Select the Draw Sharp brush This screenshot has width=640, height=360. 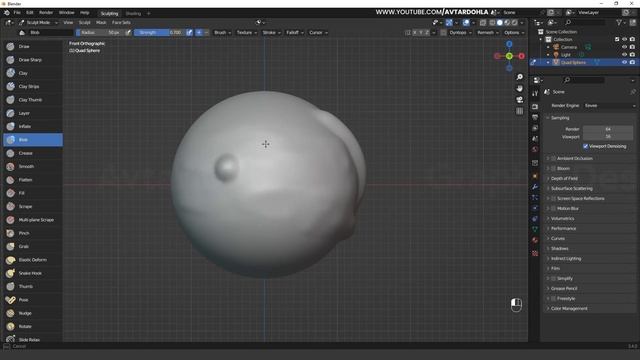[x=33, y=60]
